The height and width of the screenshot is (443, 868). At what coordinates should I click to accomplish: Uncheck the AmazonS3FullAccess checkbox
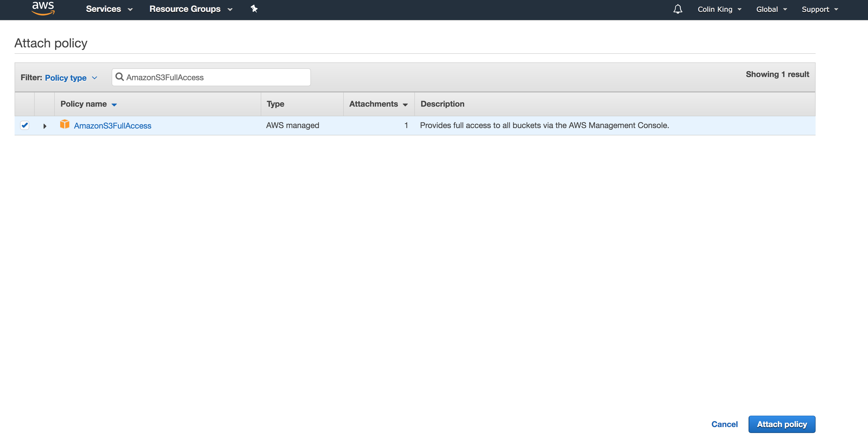[25, 125]
